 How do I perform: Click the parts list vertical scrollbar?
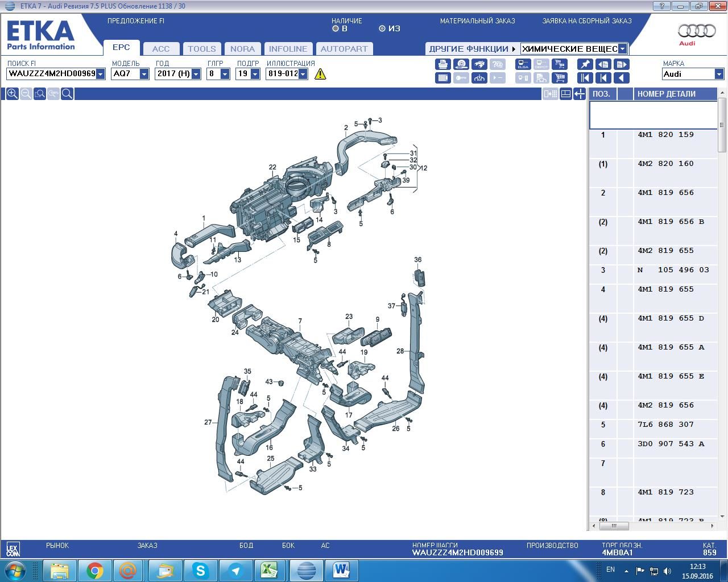click(x=722, y=126)
